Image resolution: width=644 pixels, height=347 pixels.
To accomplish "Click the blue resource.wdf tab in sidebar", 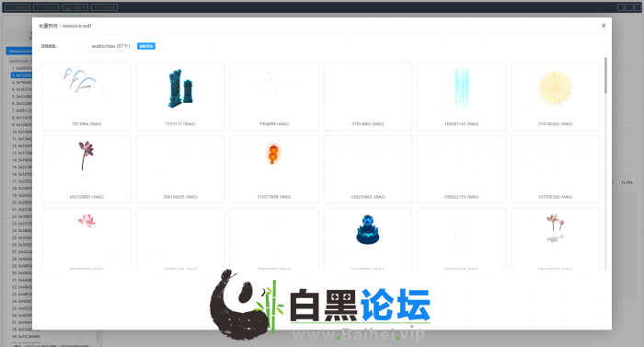I will [x=19, y=51].
